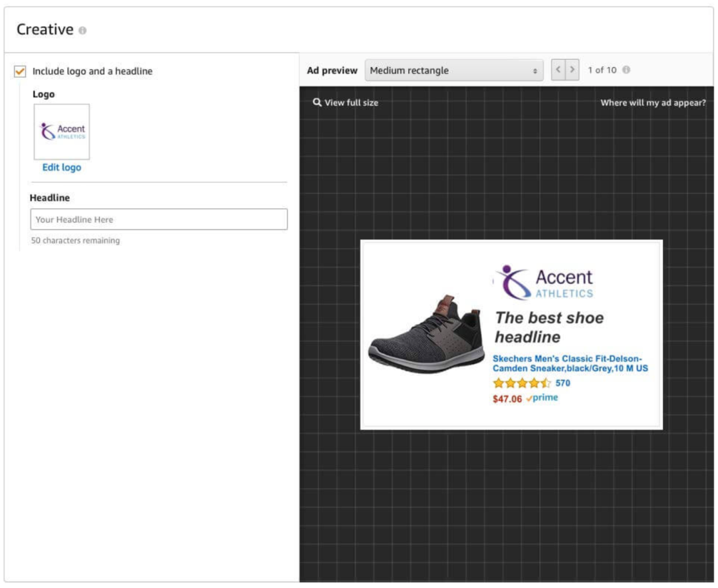
Task: Click the prime badge in the ad
Action: point(542,398)
